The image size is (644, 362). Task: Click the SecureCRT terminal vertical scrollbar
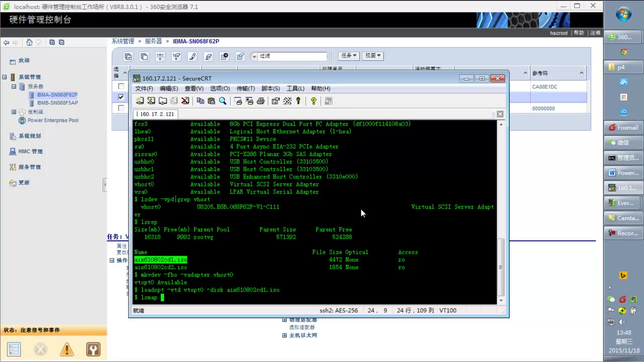click(501, 212)
